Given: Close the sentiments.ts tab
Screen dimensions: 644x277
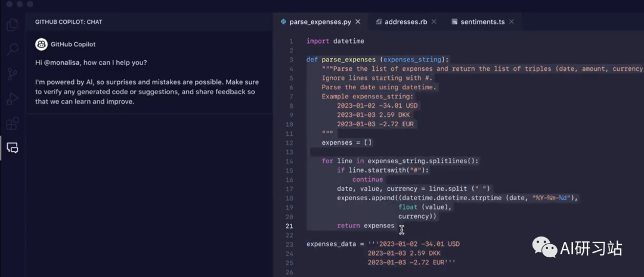Looking at the screenshot, I should click(512, 22).
